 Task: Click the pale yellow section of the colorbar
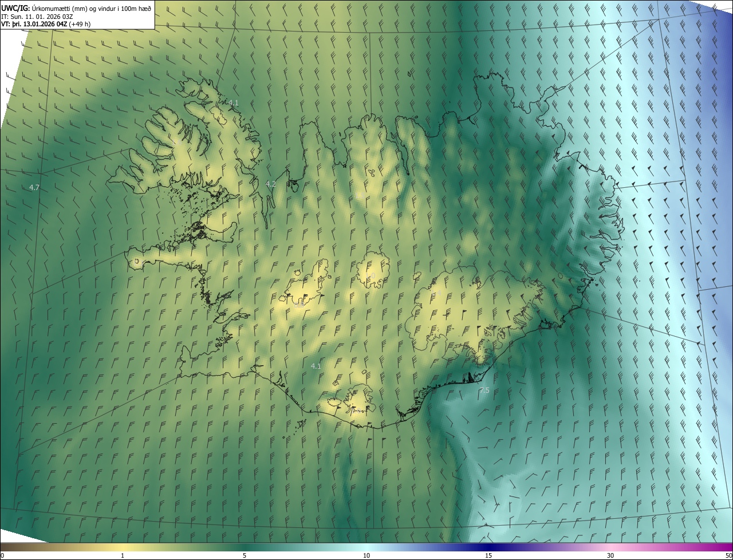coord(123,547)
